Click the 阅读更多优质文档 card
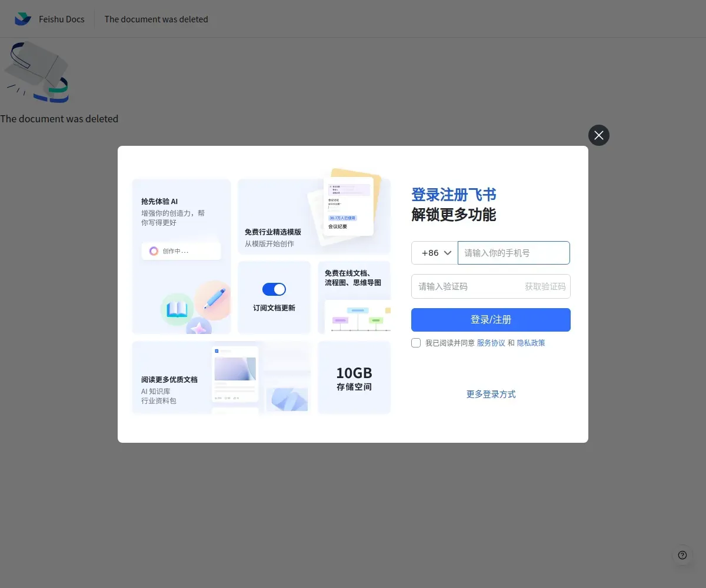This screenshot has width=706, height=588. coord(221,377)
